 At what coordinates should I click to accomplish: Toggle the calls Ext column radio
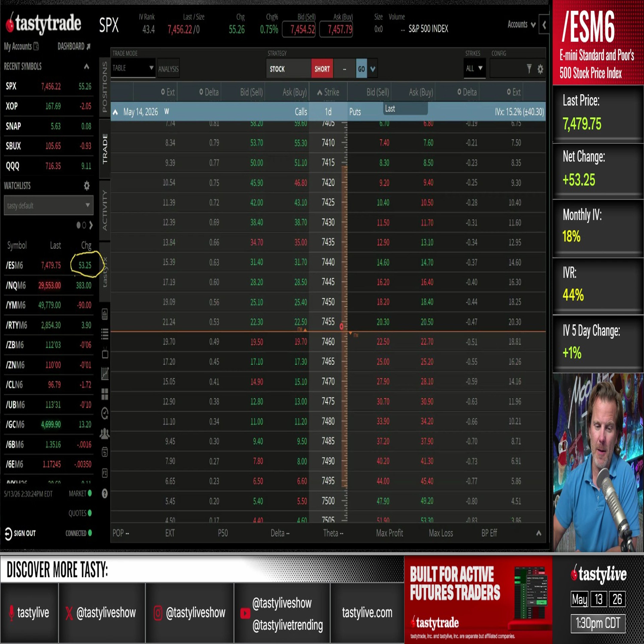click(x=163, y=92)
